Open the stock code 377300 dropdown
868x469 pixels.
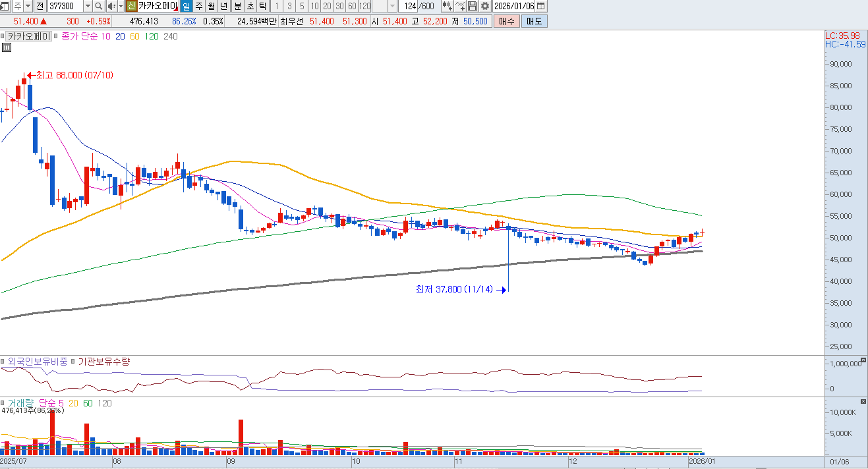(88, 6)
